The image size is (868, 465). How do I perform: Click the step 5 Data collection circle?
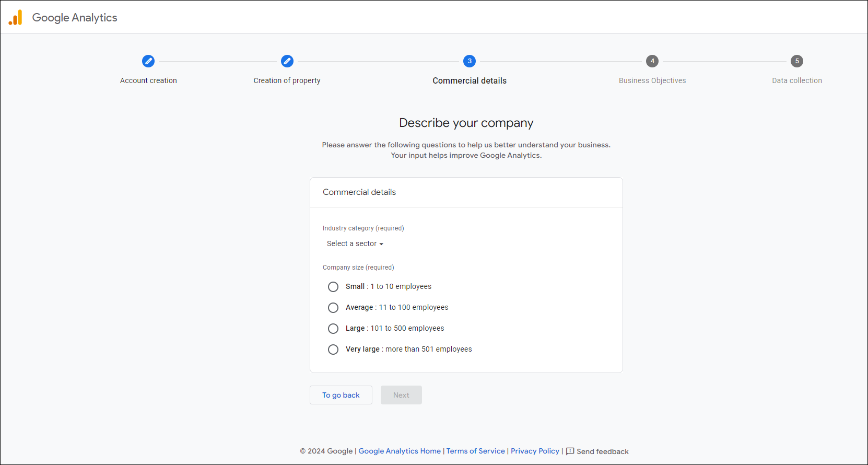(x=796, y=61)
